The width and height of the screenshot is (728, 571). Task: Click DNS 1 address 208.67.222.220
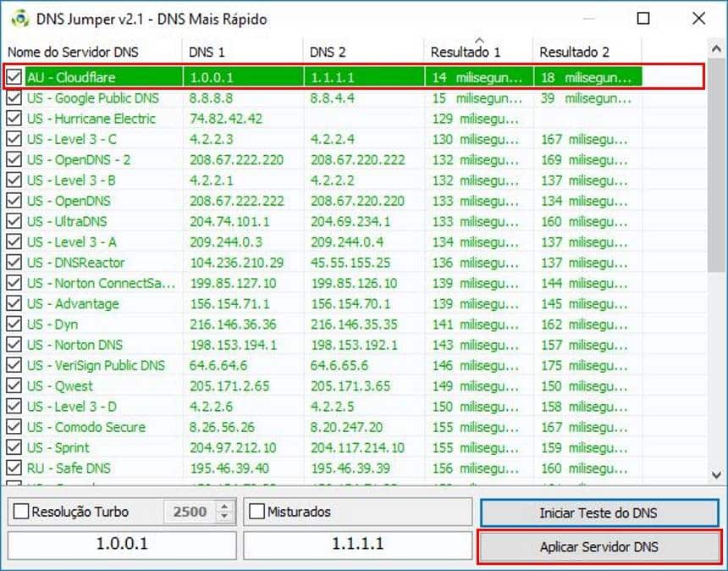(x=237, y=160)
